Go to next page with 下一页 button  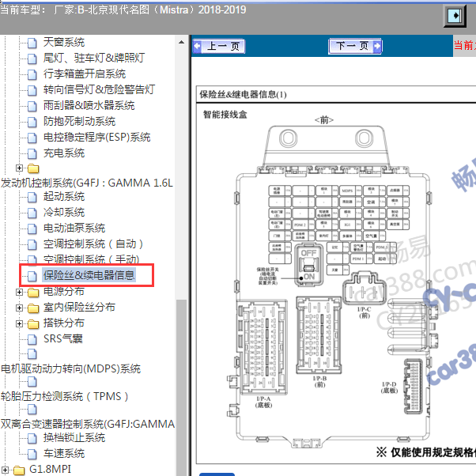coord(355,46)
